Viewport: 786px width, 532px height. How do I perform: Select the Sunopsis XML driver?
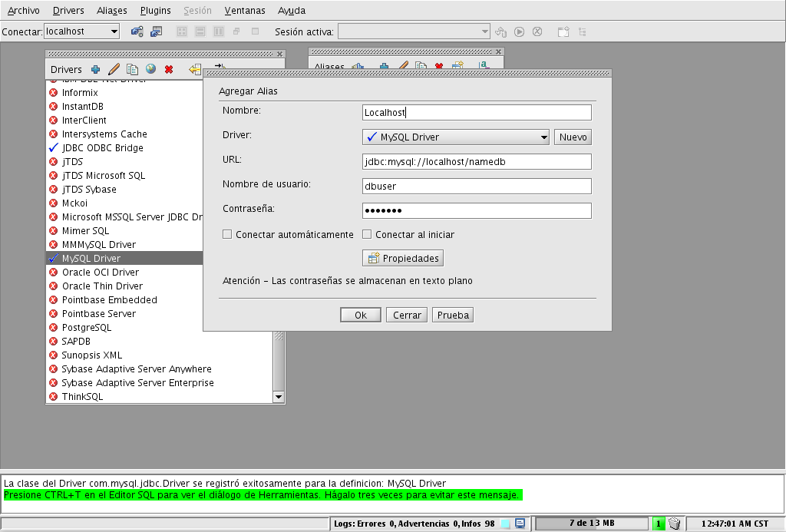(x=160, y=355)
